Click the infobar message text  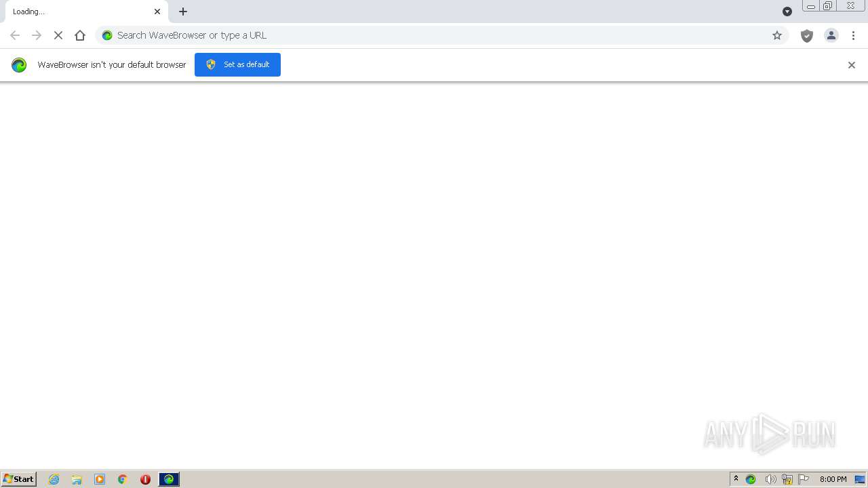(112, 65)
